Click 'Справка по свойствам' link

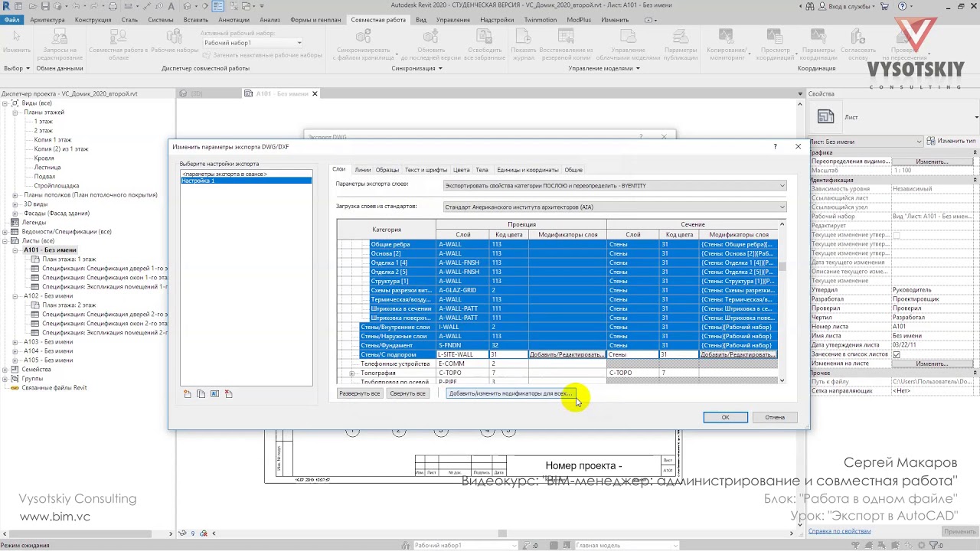840,531
